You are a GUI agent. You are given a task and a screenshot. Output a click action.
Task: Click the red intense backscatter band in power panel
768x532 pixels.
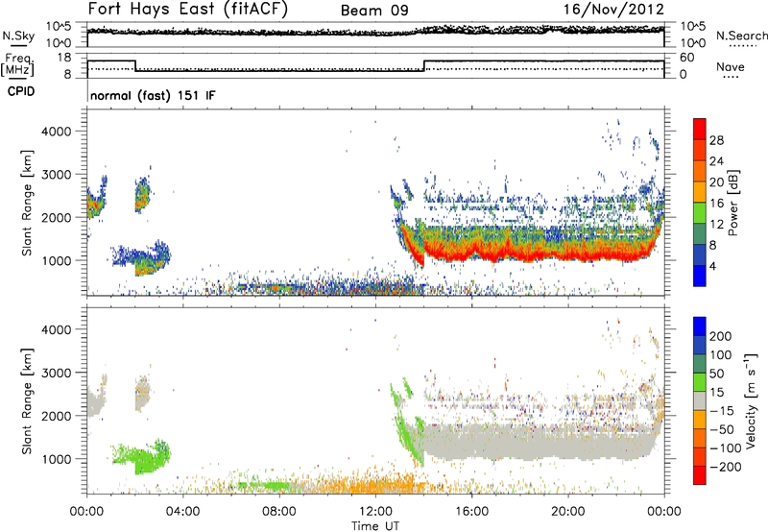coord(539,254)
